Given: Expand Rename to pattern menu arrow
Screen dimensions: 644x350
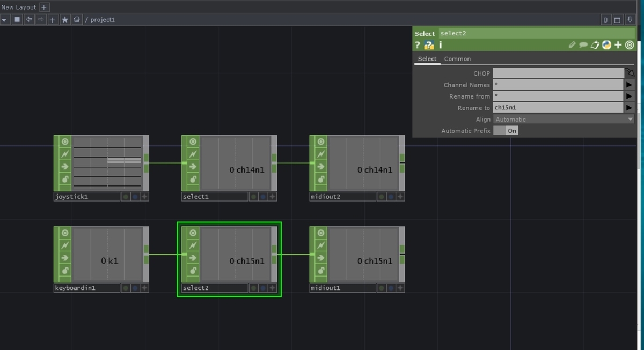Looking at the screenshot, I should pyautogui.click(x=630, y=108).
